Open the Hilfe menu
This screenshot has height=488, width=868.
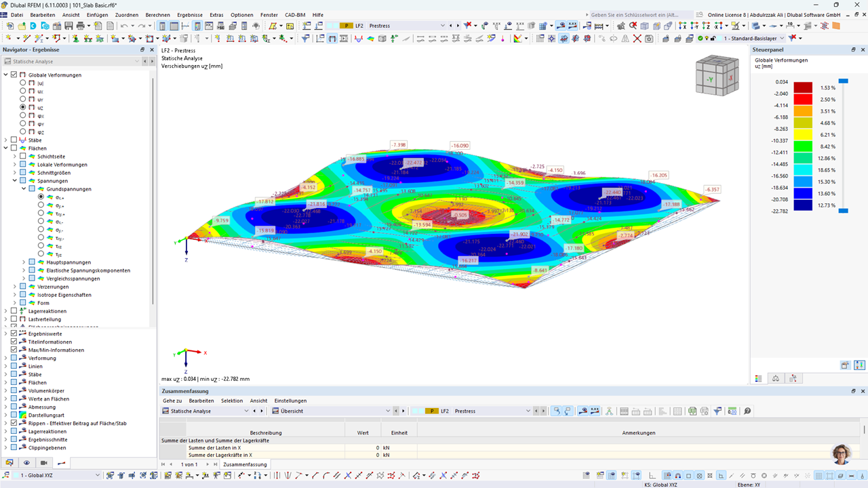[318, 14]
